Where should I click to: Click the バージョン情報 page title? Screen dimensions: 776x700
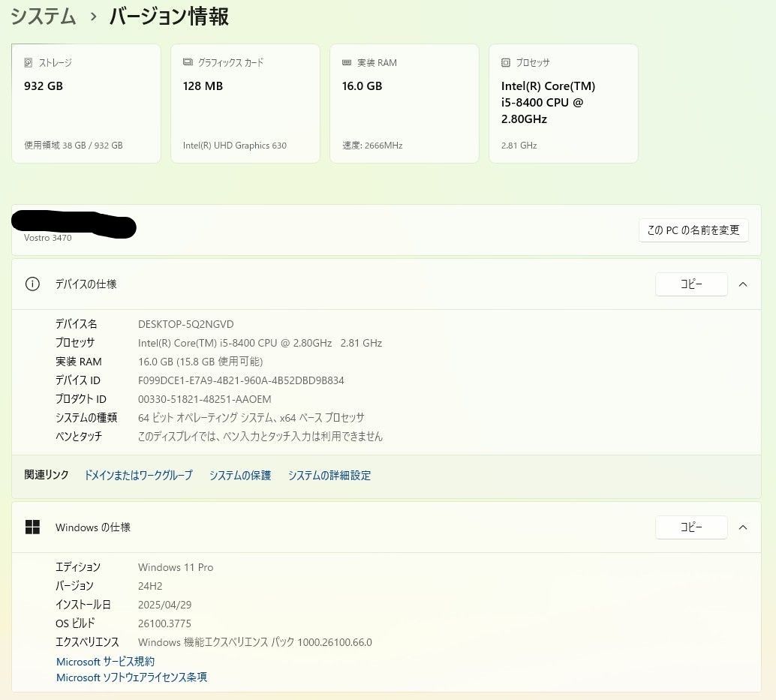[169, 17]
